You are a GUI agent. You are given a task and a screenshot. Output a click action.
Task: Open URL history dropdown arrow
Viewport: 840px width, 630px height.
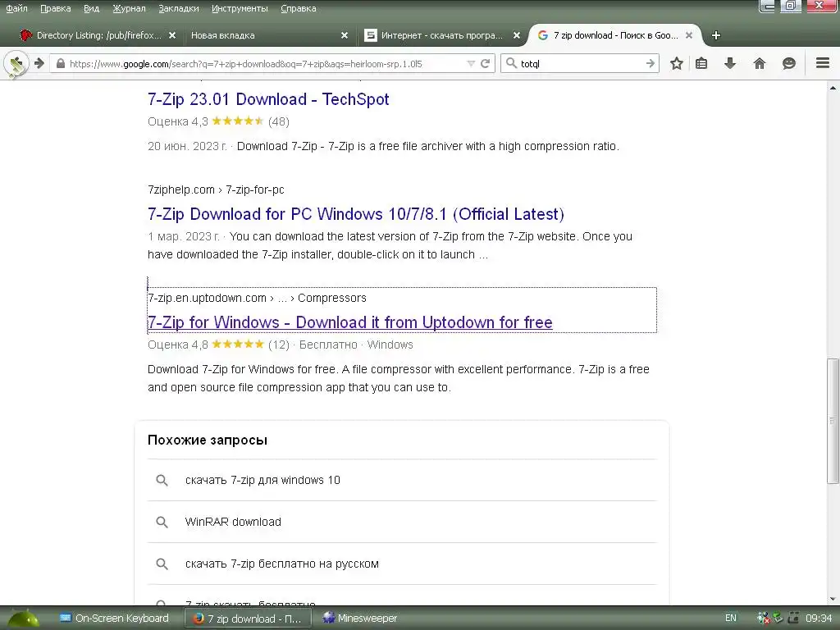(x=471, y=64)
